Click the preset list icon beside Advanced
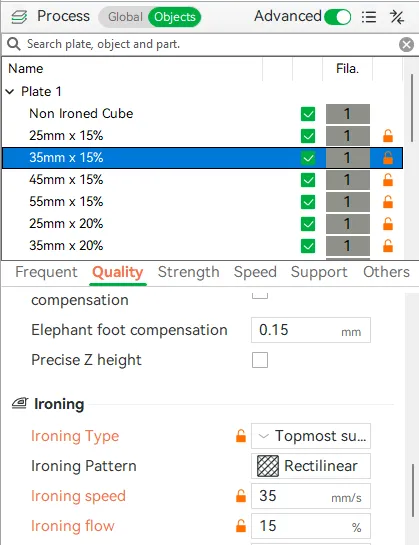 click(x=369, y=17)
